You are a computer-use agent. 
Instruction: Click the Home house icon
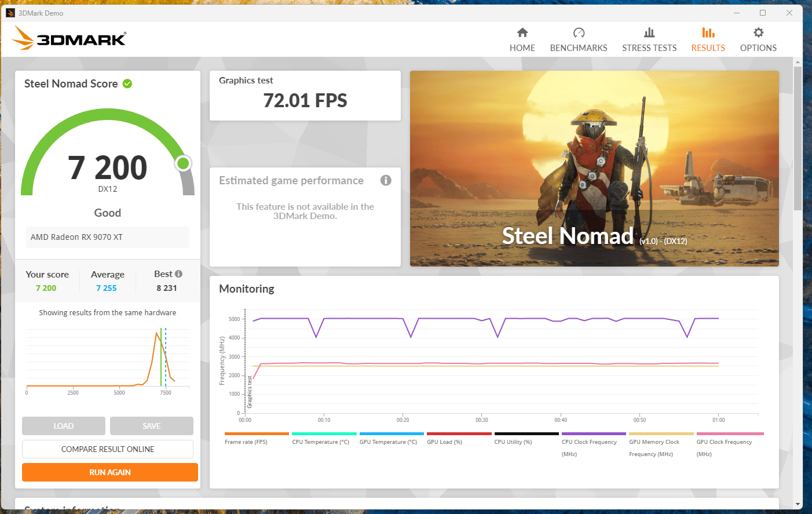pos(522,32)
